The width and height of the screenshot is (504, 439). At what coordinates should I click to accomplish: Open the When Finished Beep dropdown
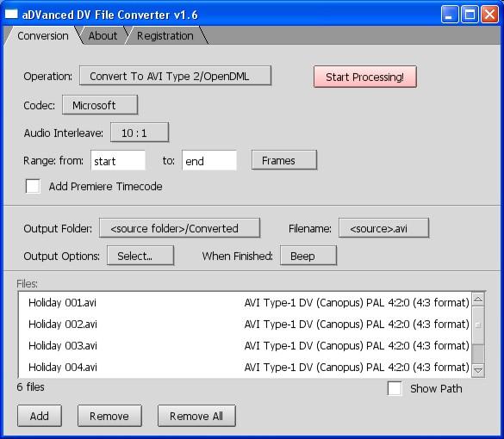pos(308,256)
